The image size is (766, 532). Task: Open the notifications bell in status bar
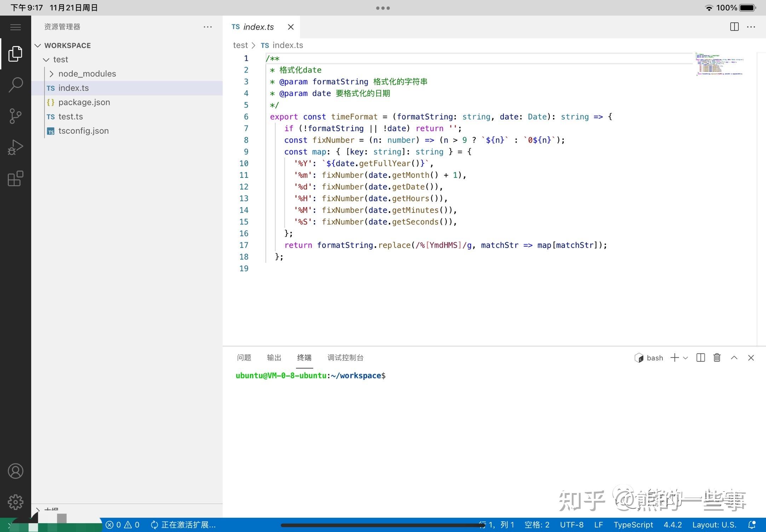[751, 525]
